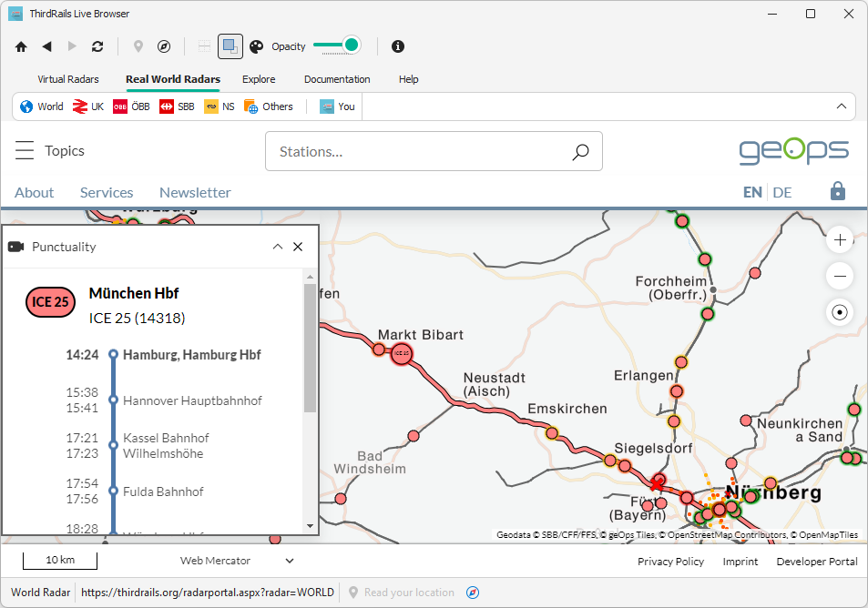
Task: Open the Privacy Policy link
Action: [671, 562]
